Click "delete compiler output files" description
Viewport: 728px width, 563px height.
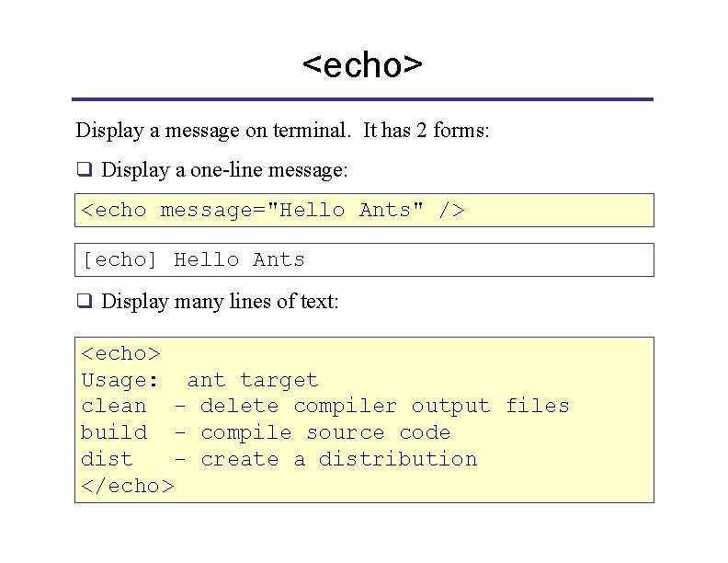[385, 407]
